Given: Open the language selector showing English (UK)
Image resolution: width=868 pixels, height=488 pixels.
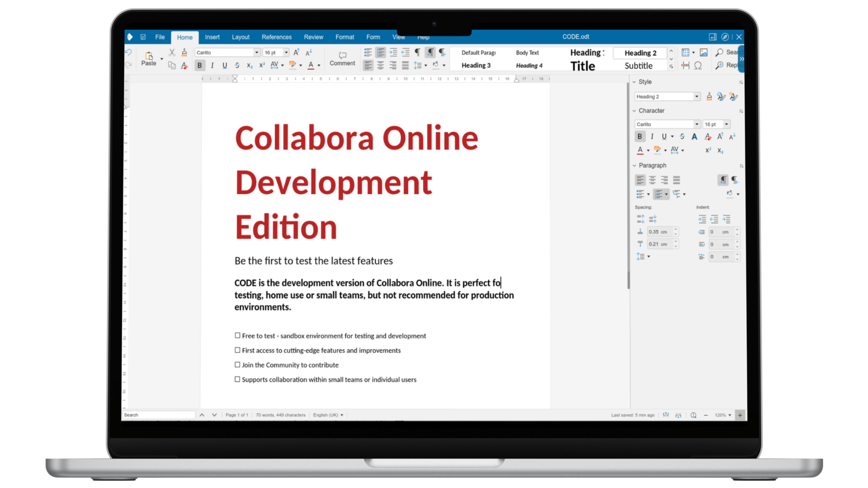Looking at the screenshot, I should pos(327,415).
